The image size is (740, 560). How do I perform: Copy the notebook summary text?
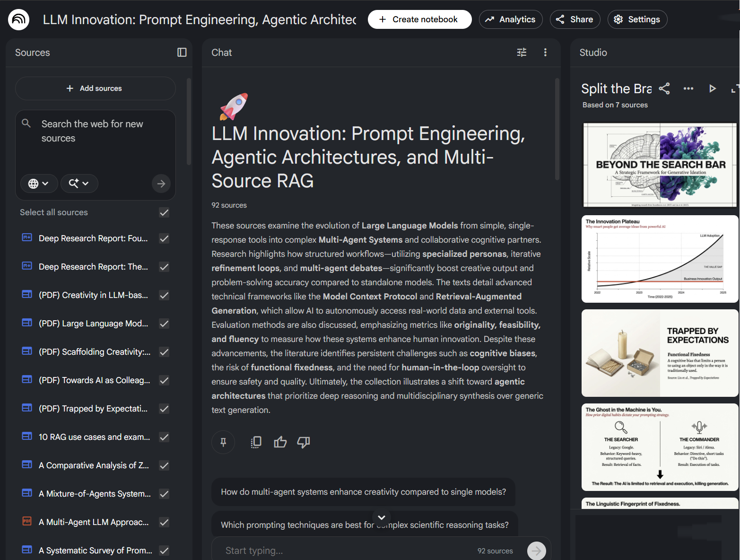(256, 442)
